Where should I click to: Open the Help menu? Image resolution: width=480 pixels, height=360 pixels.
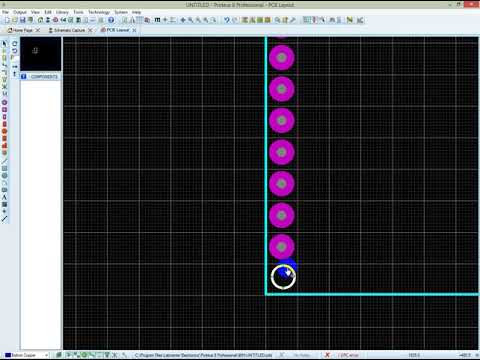[x=136, y=12]
